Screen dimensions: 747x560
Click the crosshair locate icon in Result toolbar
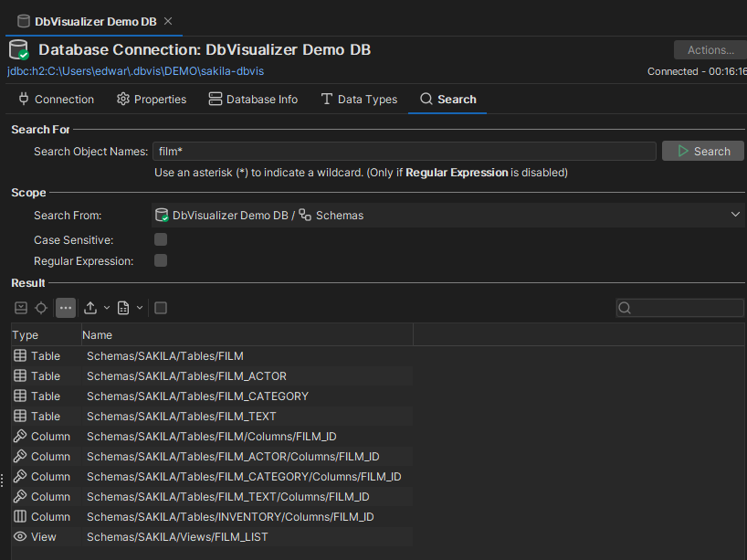click(41, 308)
